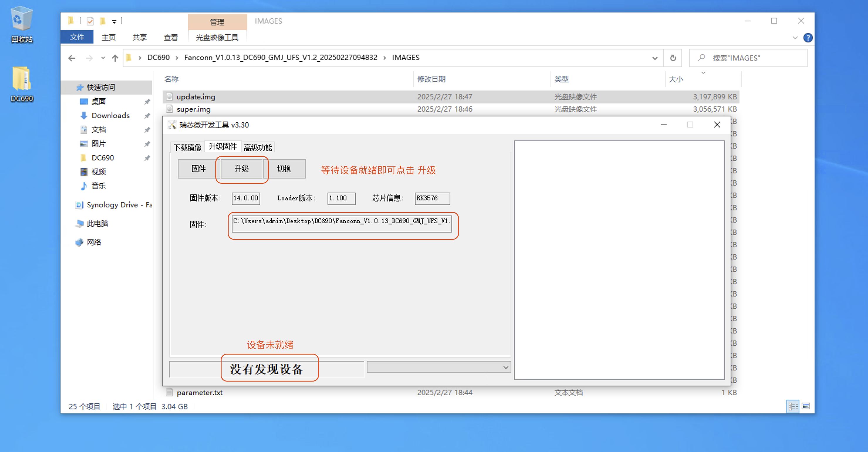The height and width of the screenshot is (452, 868).
Task: Click DC690 in the address breadcrumb
Action: (158, 58)
